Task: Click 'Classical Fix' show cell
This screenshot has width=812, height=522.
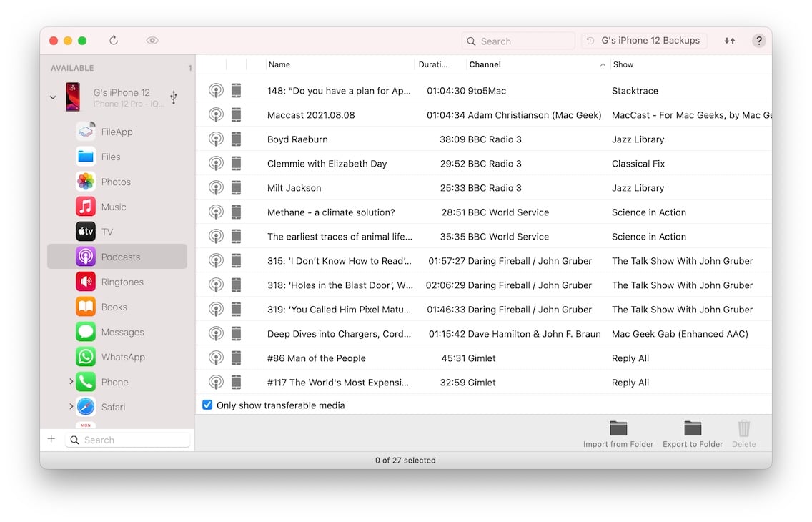Action: [638, 164]
